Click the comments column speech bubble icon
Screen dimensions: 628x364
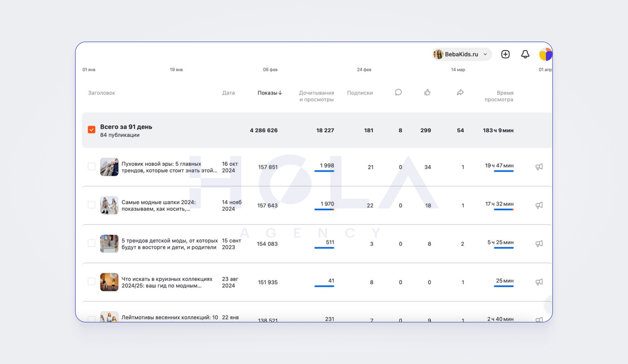pyautogui.click(x=398, y=92)
